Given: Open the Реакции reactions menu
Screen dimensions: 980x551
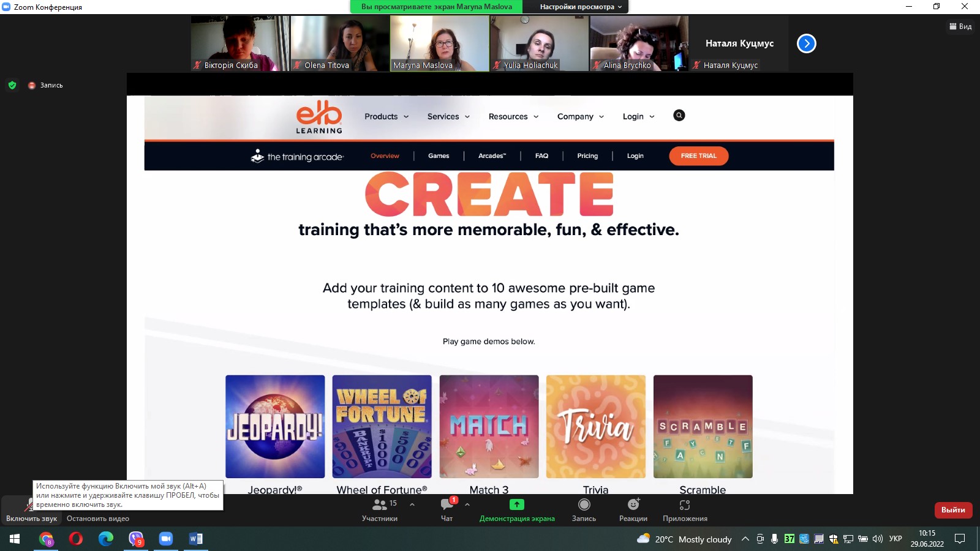Looking at the screenshot, I should (633, 510).
